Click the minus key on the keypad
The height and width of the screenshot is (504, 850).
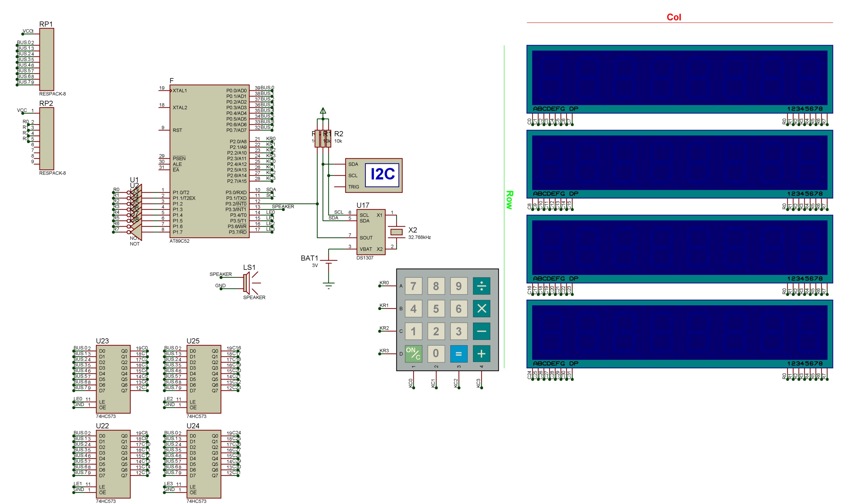coord(481,331)
